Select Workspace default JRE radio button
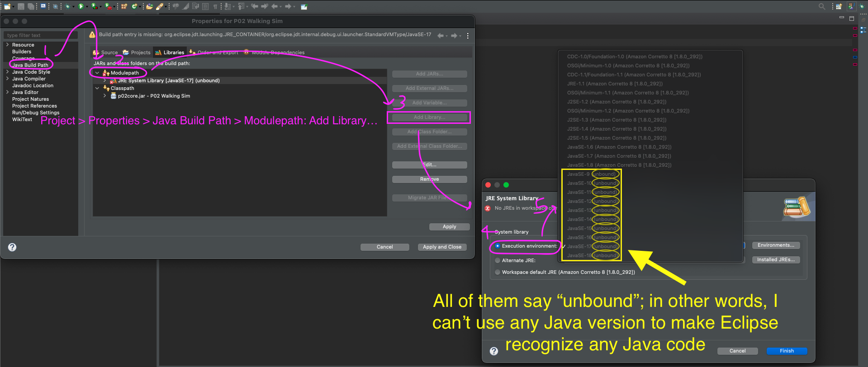The width and height of the screenshot is (868, 367). [x=498, y=272]
